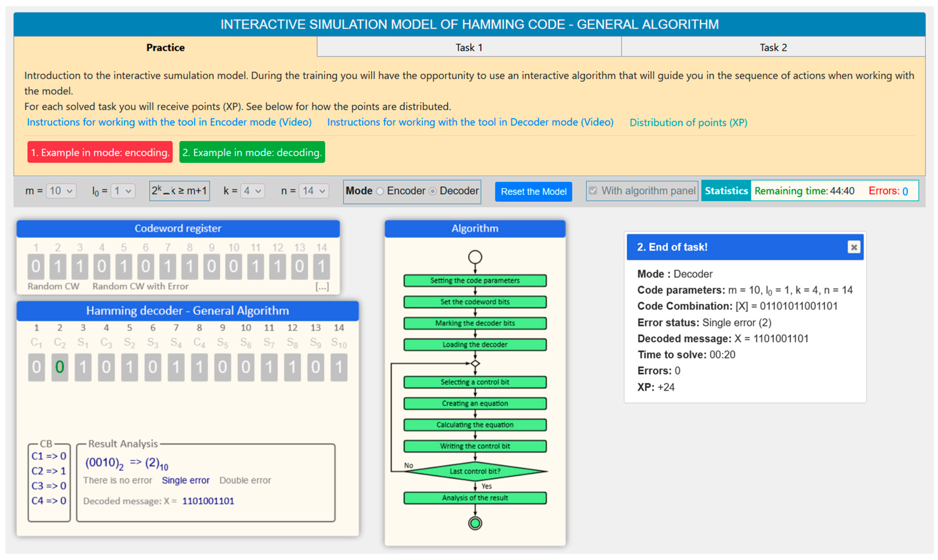Switch to the Task 1 tab
938x560 pixels.
click(x=469, y=47)
